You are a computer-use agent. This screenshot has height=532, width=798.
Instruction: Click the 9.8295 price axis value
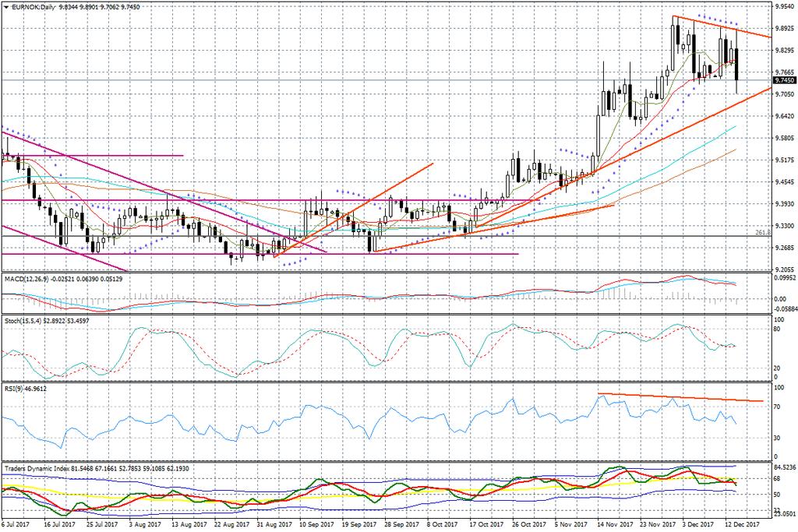point(784,51)
